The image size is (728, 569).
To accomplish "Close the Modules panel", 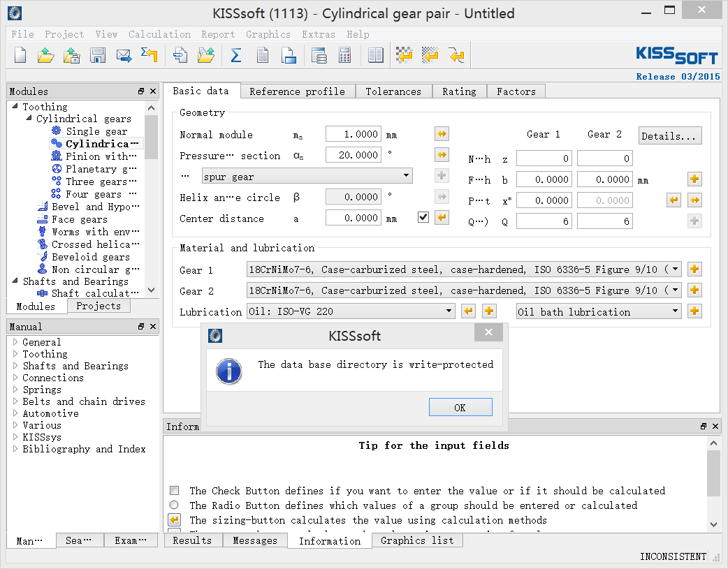I will (x=153, y=91).
